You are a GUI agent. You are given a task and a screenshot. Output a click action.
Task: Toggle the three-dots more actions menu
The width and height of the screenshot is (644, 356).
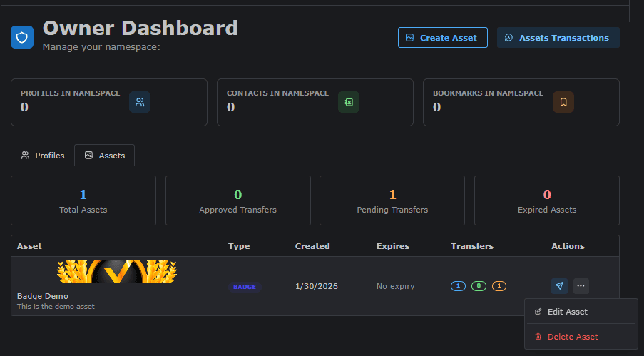pyautogui.click(x=581, y=285)
